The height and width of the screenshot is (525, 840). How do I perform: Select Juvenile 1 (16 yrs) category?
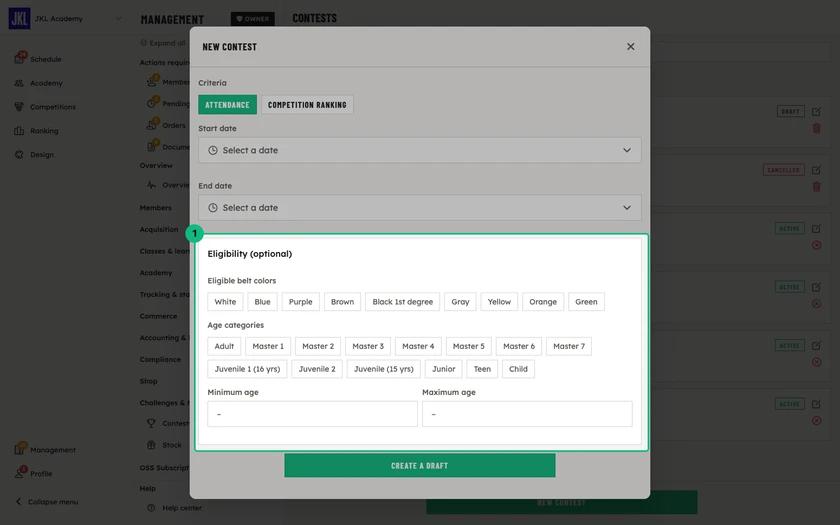point(247,369)
